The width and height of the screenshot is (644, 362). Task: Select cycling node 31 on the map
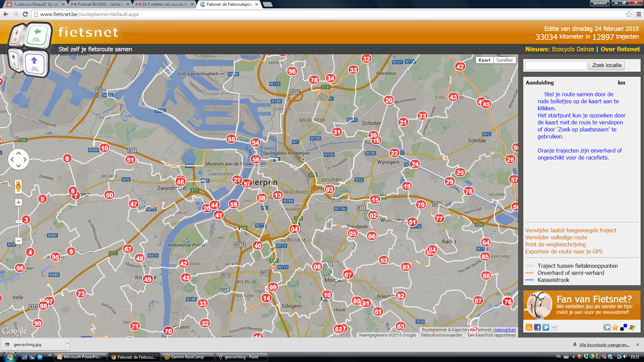337,132
